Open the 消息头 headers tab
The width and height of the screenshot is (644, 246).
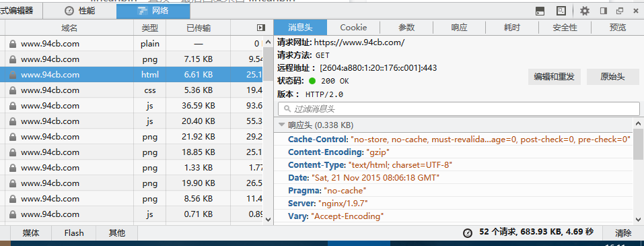point(300,28)
